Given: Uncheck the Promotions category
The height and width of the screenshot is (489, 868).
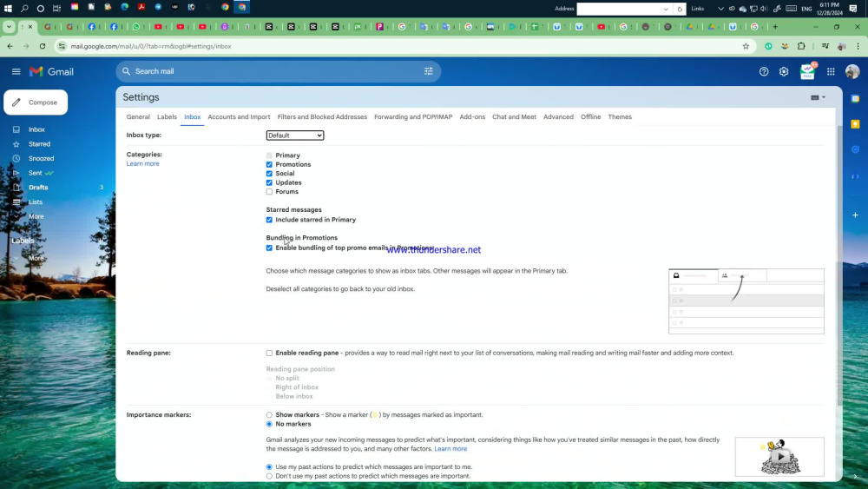Looking at the screenshot, I should [x=269, y=164].
